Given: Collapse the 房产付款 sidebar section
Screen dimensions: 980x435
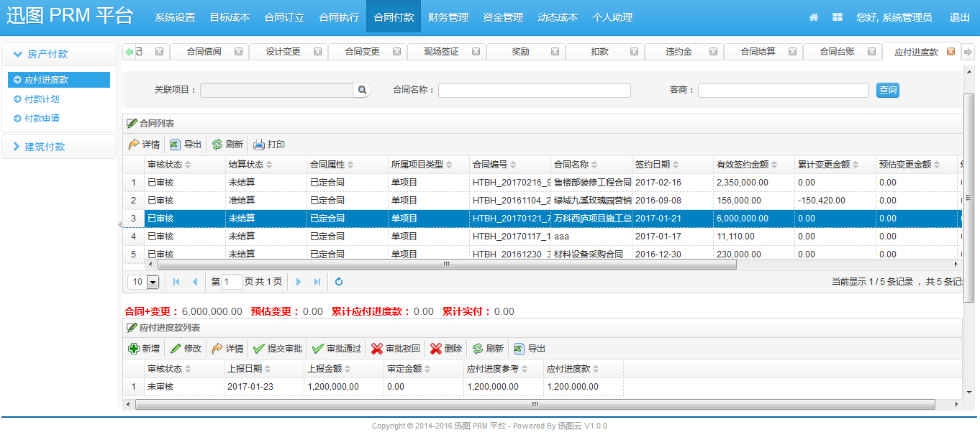Looking at the screenshot, I should coord(58,54).
